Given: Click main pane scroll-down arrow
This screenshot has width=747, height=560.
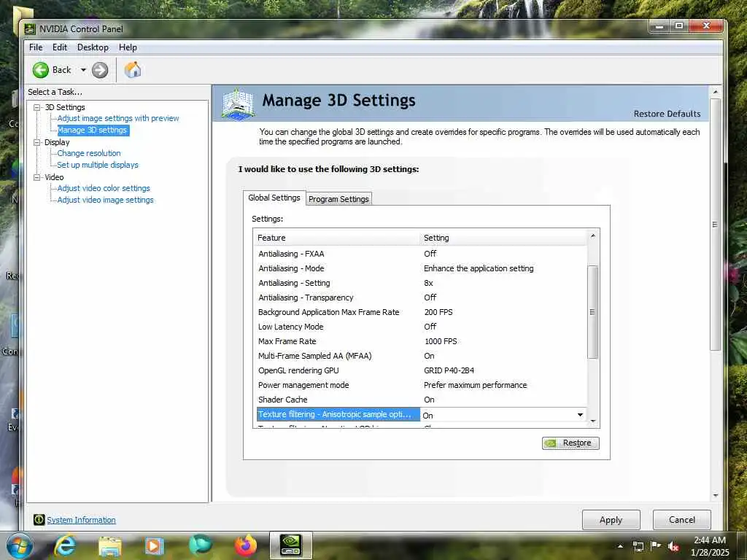Looking at the screenshot, I should pyautogui.click(x=715, y=496).
